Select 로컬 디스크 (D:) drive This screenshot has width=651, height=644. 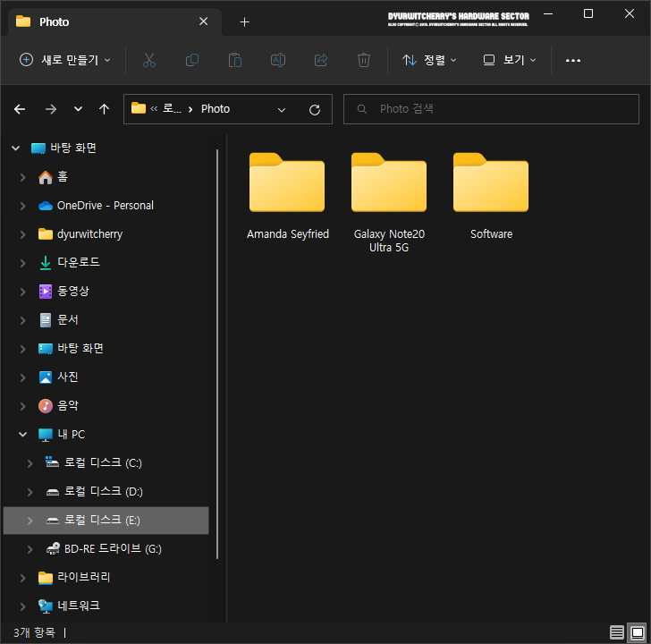coord(94,491)
